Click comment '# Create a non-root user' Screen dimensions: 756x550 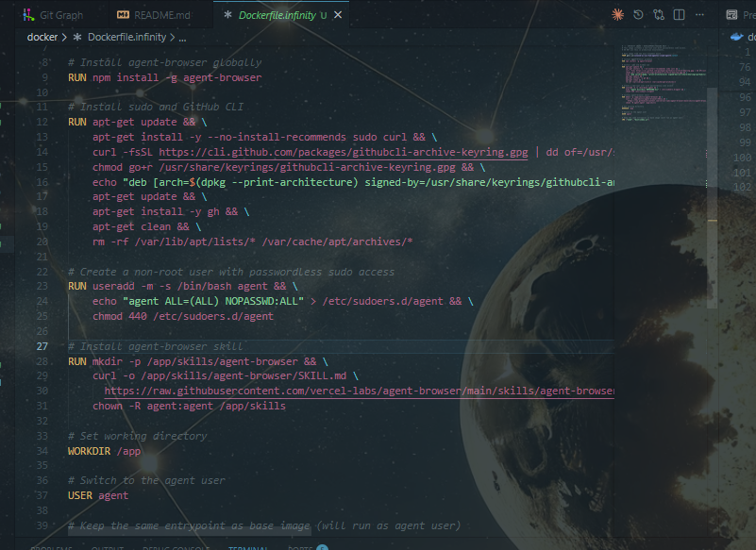(x=231, y=272)
